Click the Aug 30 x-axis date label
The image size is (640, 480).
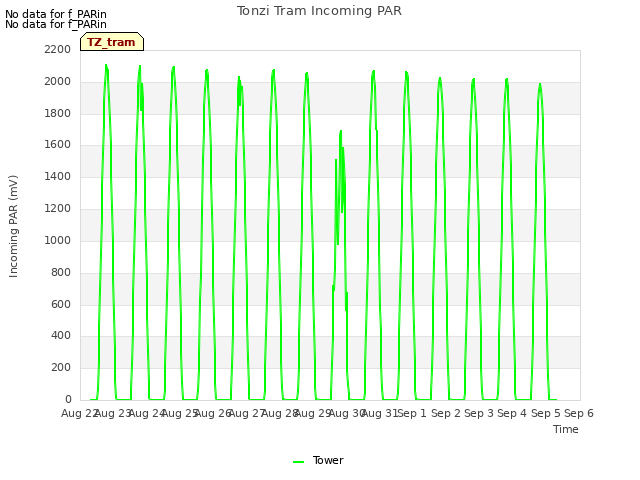[x=347, y=413]
